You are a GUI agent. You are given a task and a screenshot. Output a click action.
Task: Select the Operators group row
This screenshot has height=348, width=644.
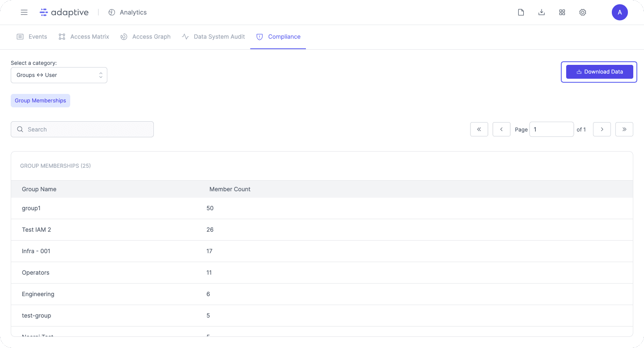322,273
